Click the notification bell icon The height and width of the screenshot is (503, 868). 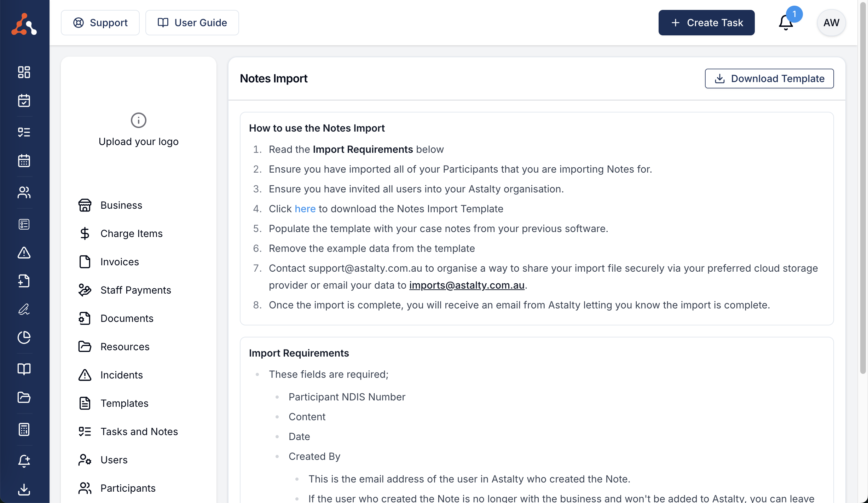click(786, 23)
